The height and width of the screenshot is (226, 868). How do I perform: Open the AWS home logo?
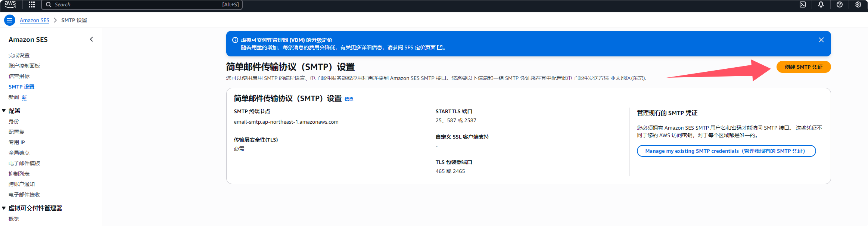pos(10,4)
